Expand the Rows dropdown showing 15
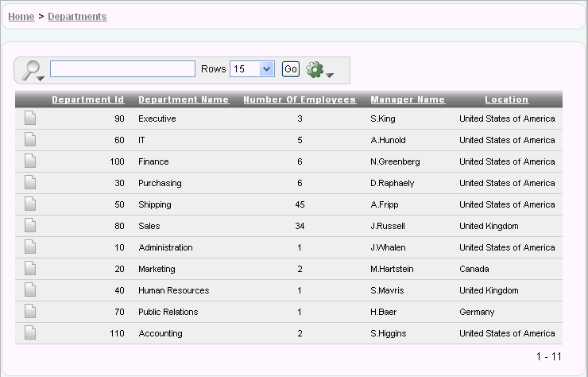 click(252, 69)
